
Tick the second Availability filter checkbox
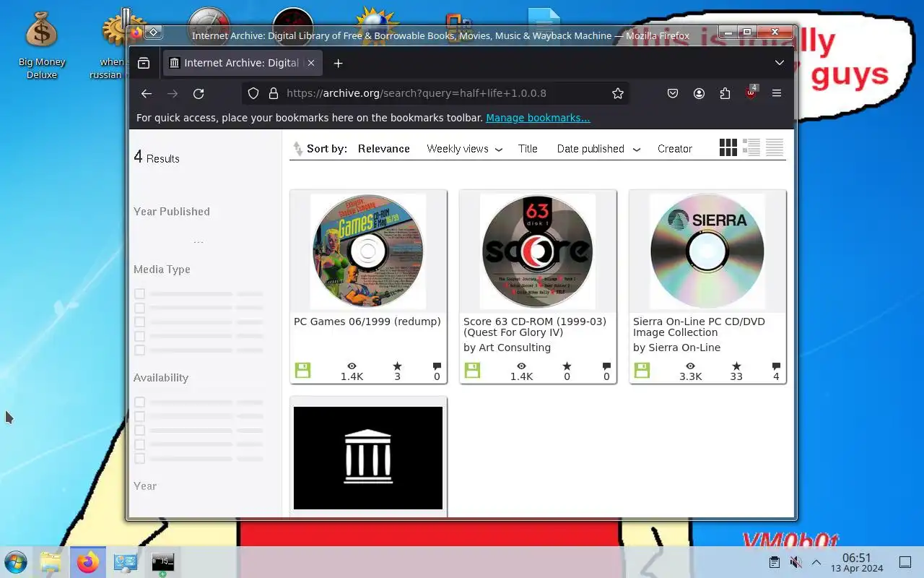139,416
